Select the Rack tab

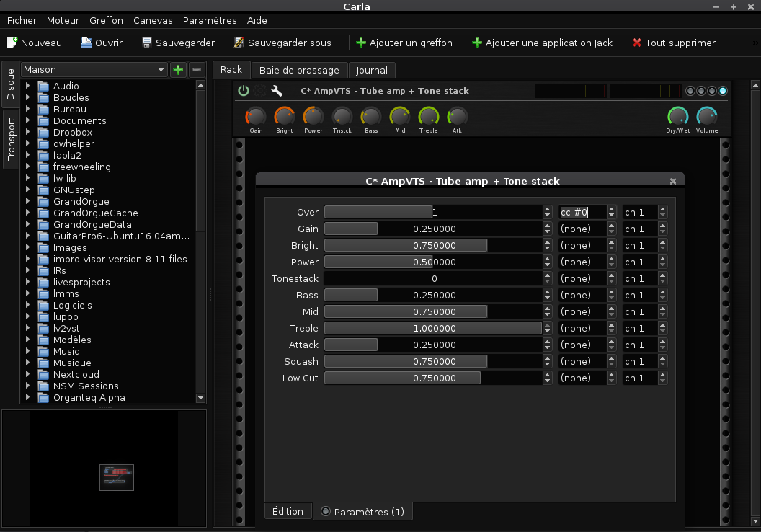point(231,69)
